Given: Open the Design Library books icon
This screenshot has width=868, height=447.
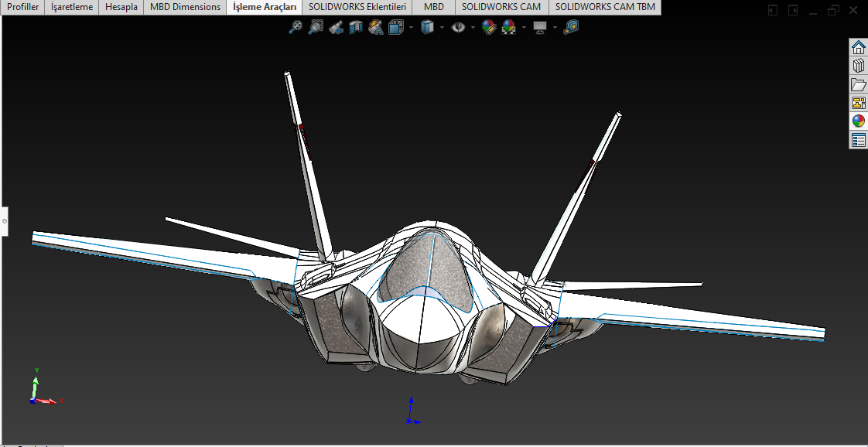Looking at the screenshot, I should (858, 66).
